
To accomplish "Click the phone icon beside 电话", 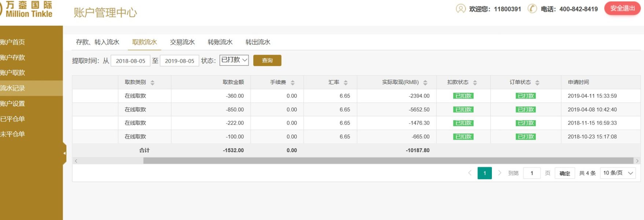I will [x=532, y=9].
